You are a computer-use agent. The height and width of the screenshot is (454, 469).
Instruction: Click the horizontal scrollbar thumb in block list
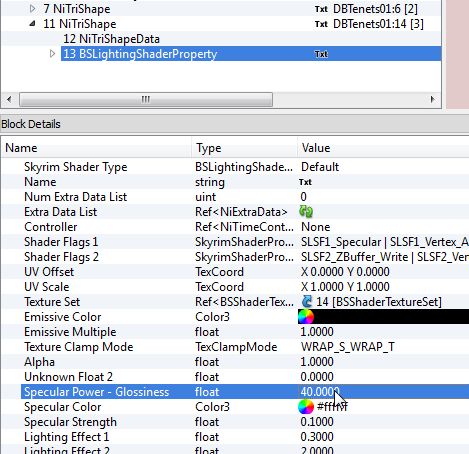click(x=146, y=99)
